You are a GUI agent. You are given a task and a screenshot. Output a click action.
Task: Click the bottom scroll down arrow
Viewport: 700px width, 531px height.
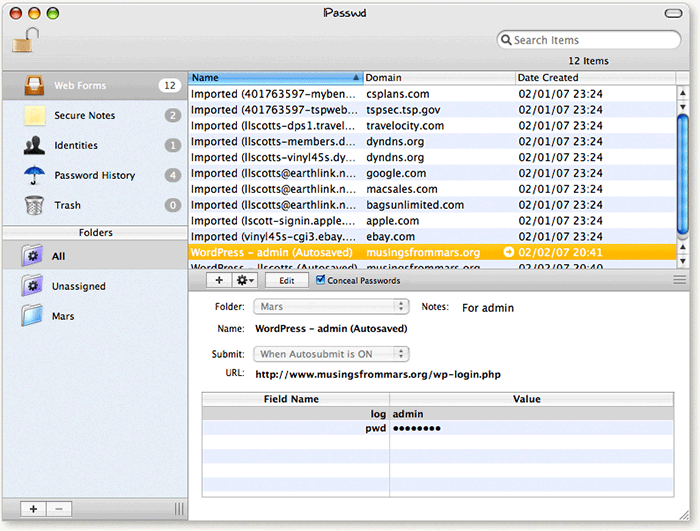pyautogui.click(x=683, y=262)
